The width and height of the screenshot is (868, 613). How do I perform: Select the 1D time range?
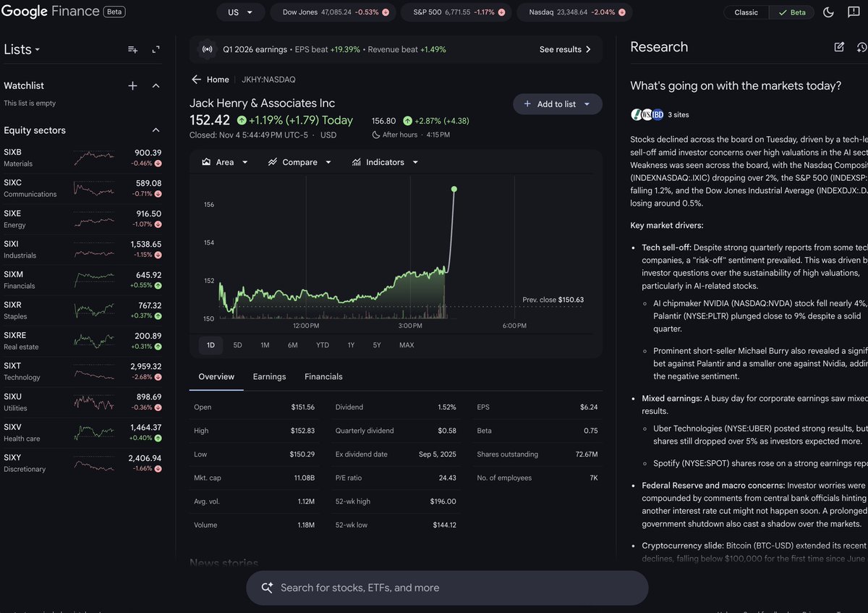click(x=210, y=345)
